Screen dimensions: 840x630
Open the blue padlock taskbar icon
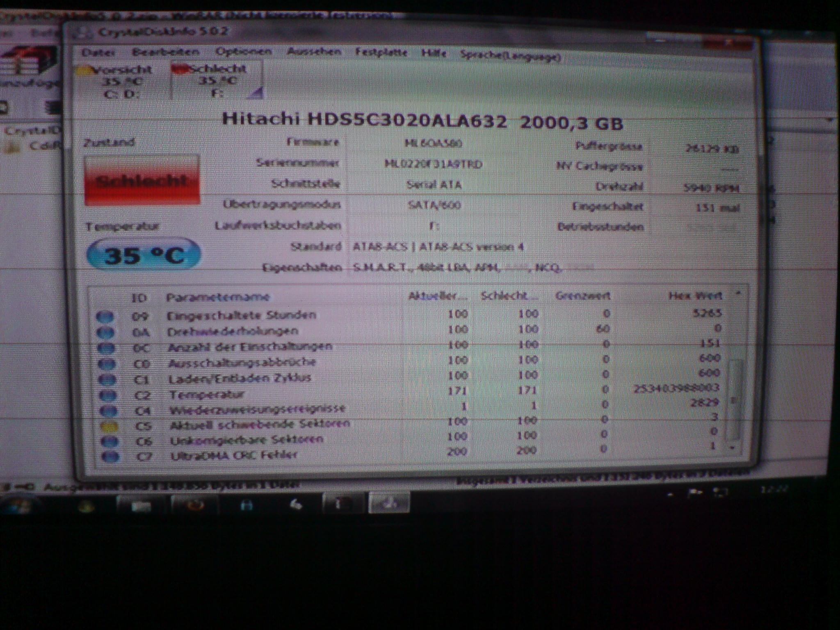tap(247, 504)
